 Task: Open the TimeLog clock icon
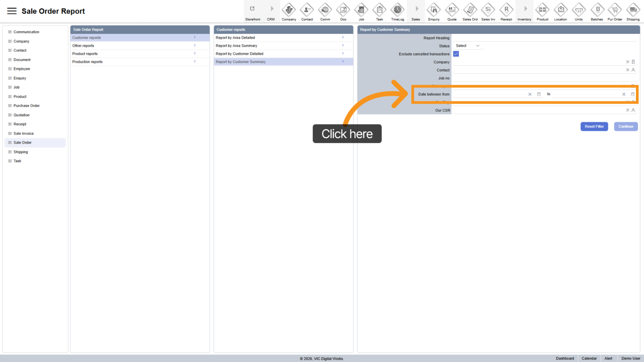coord(398,10)
